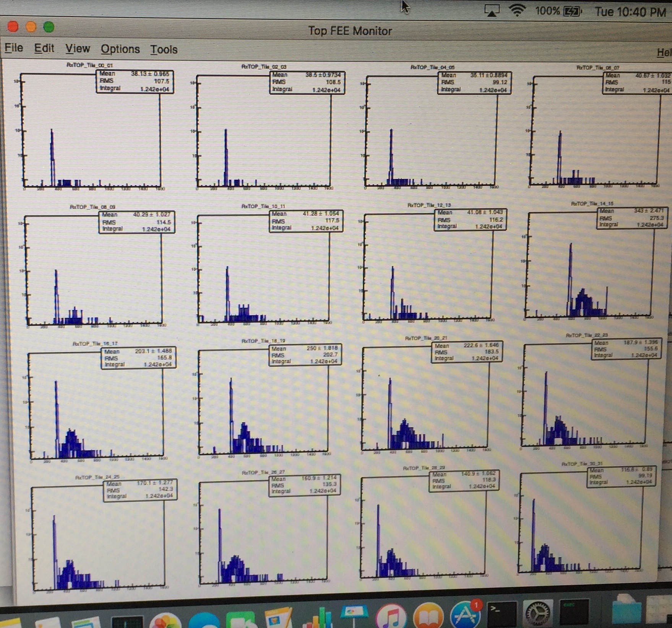Click the title text RxTOP_Tile_18_19
Viewport: 672px width, 628px height.
point(263,341)
